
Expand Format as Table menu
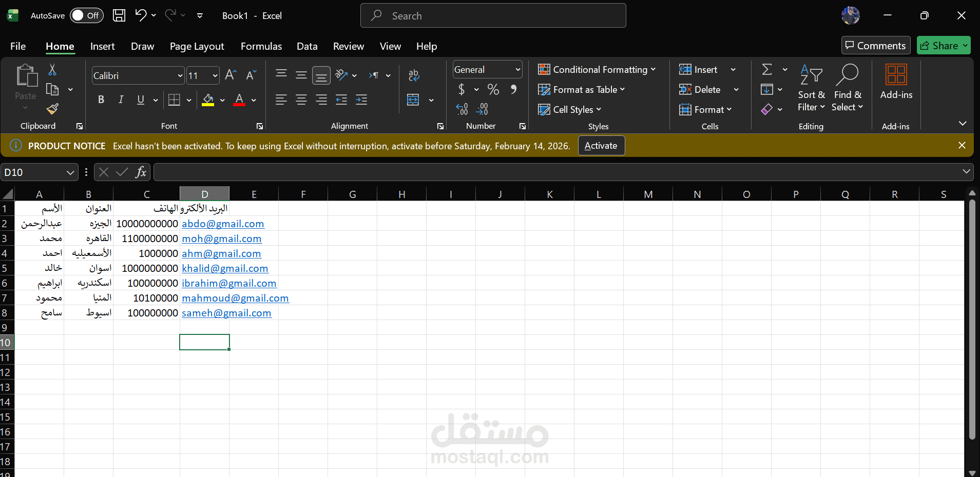pyautogui.click(x=581, y=90)
